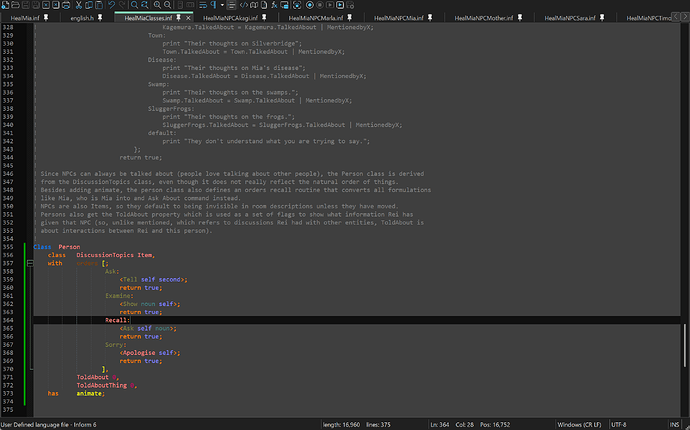Click the vertical scrollbar thumb
The height and width of the screenshot is (430, 690).
pos(685,345)
